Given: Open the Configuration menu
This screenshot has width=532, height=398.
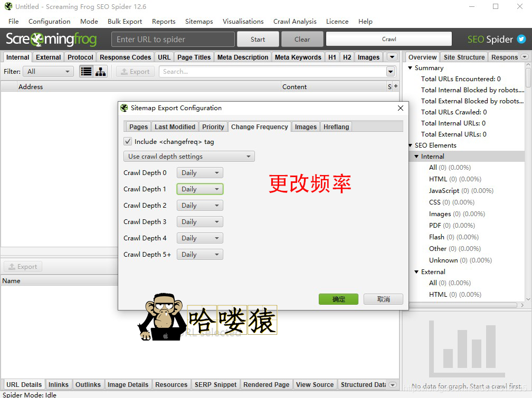Looking at the screenshot, I should point(49,22).
